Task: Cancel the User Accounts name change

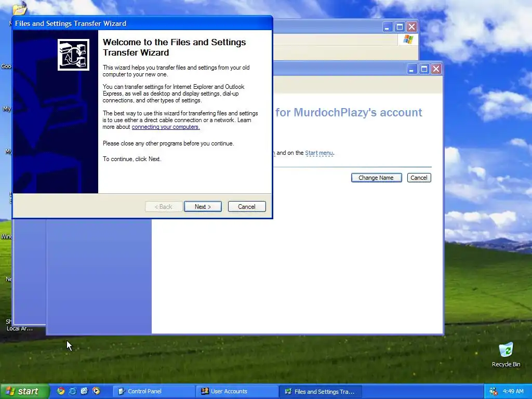Action: click(419, 178)
